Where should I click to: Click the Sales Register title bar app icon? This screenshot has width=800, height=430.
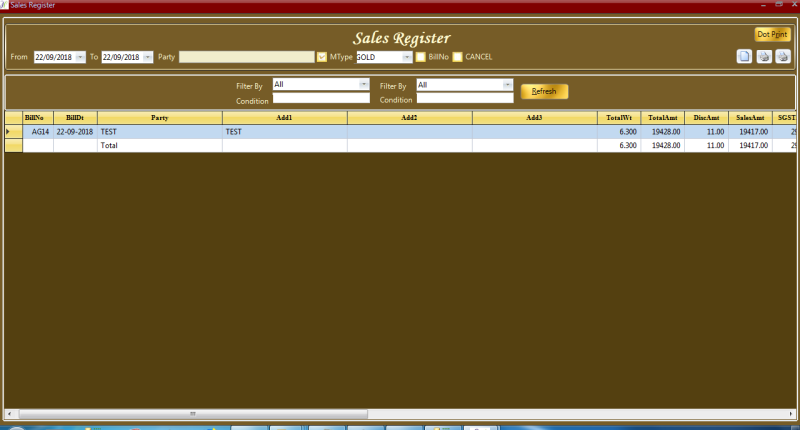[x=5, y=5]
